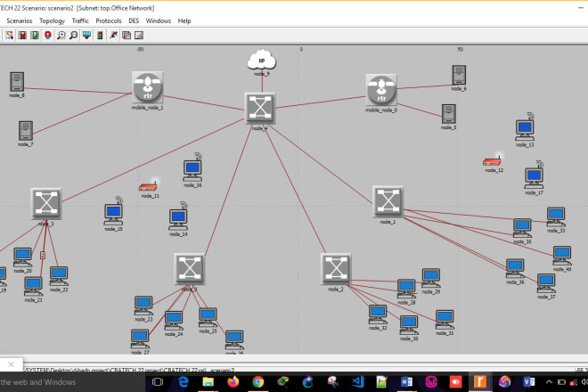The image size is (588, 392).
Task: Open Task View on the taskbar
Action: click(x=158, y=382)
